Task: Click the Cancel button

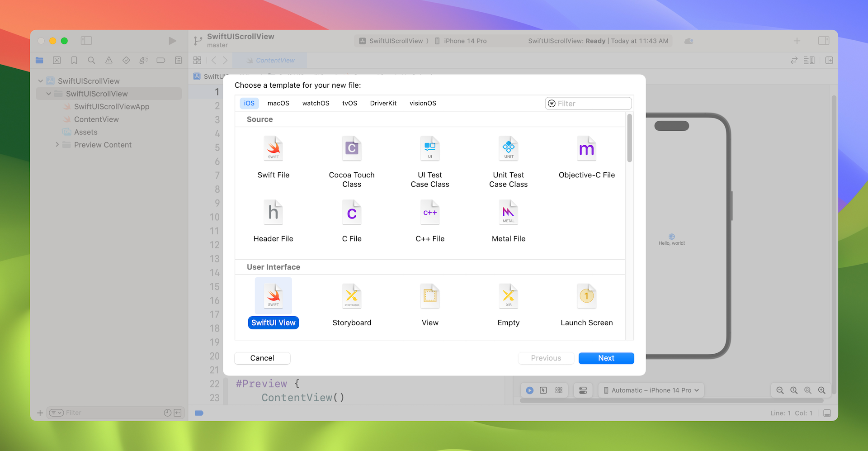Action: (262, 358)
